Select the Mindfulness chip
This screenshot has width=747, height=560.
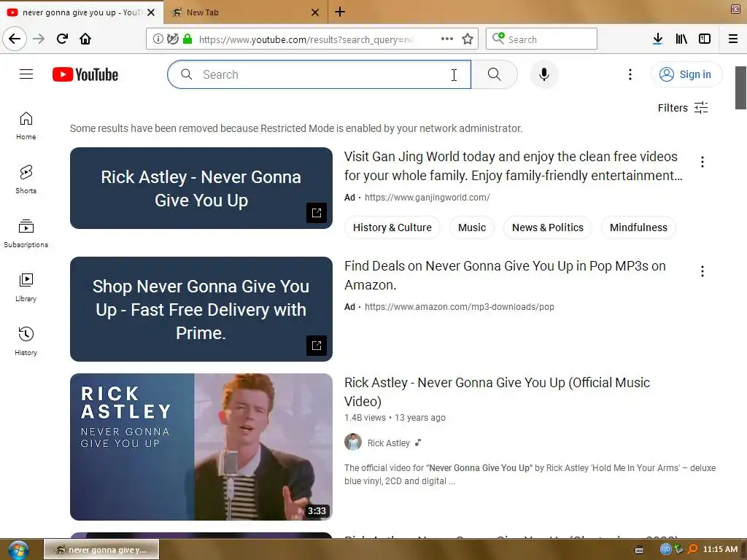tap(638, 227)
